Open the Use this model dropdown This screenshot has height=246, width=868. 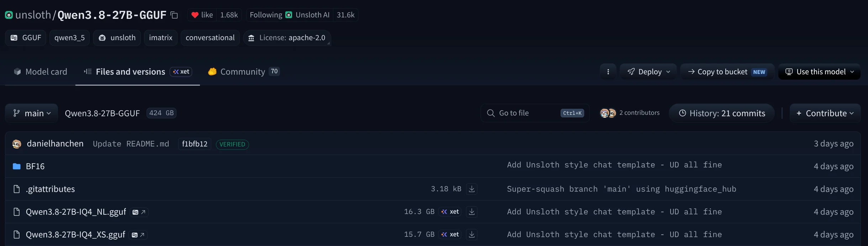819,72
